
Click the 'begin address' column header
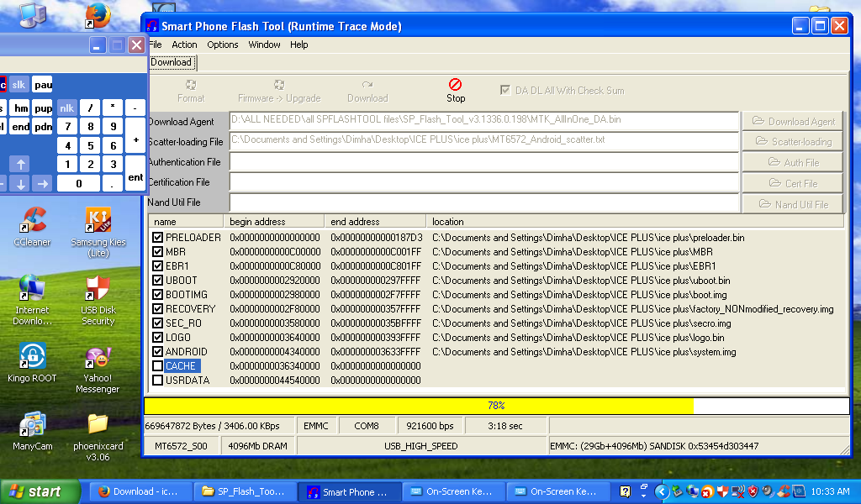(273, 222)
